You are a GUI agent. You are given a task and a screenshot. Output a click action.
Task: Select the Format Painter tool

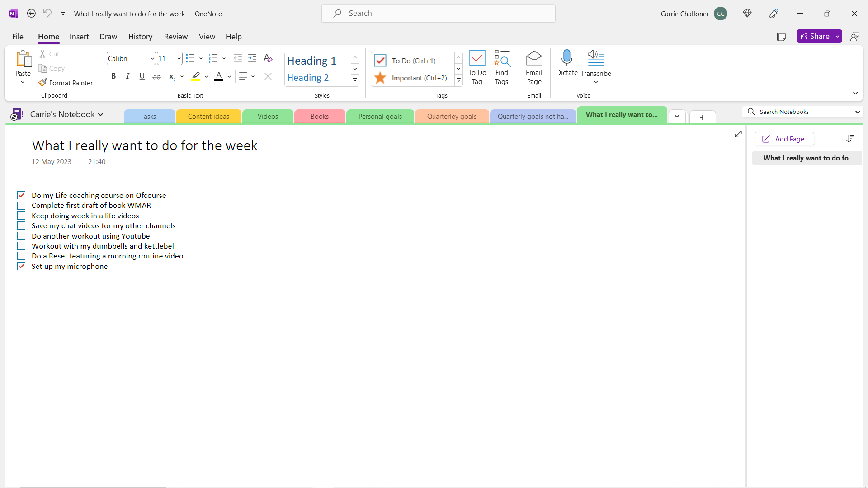pos(66,83)
